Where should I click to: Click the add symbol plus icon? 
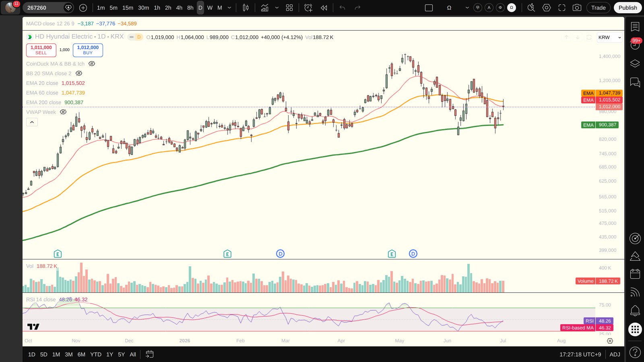(83, 8)
